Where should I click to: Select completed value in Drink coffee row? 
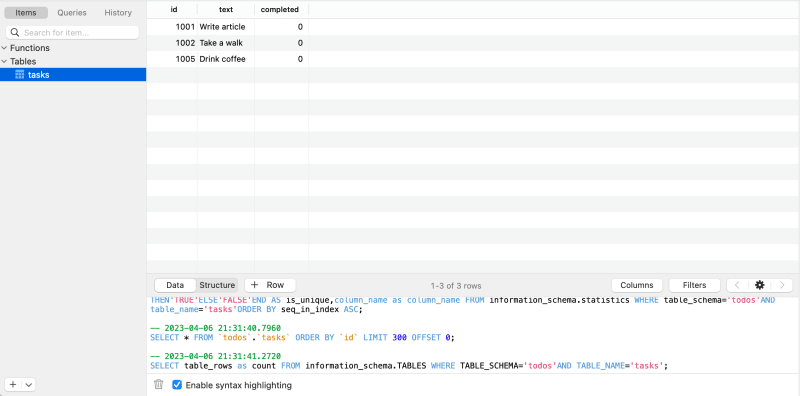(x=282, y=59)
